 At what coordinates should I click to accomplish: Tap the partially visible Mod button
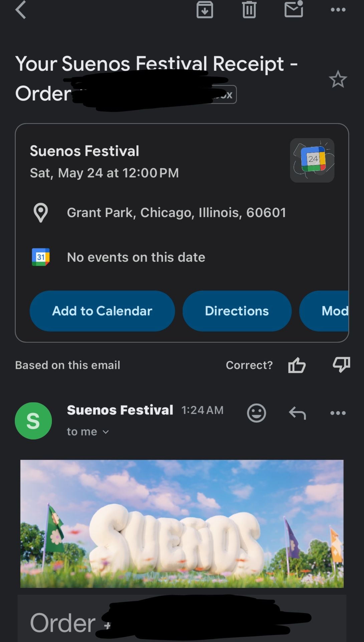(x=324, y=311)
